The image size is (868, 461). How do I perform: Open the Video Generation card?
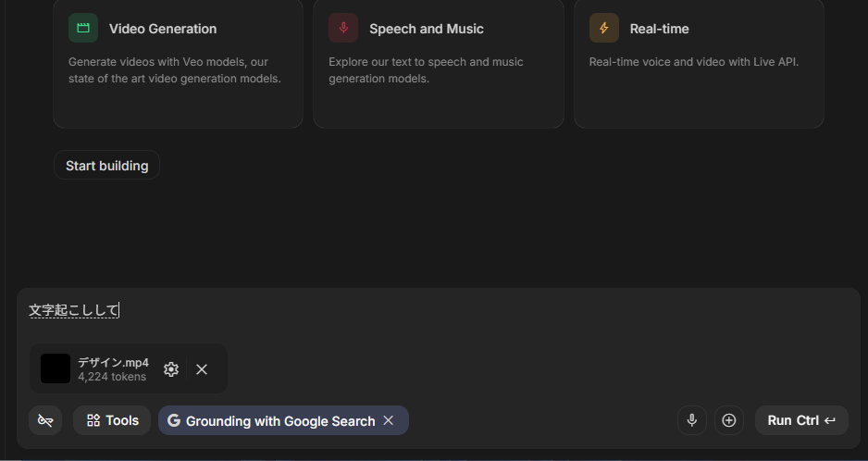(x=178, y=63)
